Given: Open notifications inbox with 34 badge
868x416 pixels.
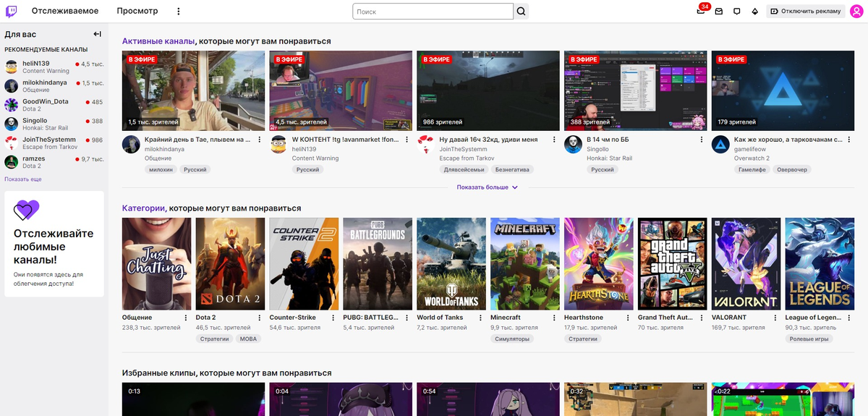Looking at the screenshot, I should pos(701,12).
